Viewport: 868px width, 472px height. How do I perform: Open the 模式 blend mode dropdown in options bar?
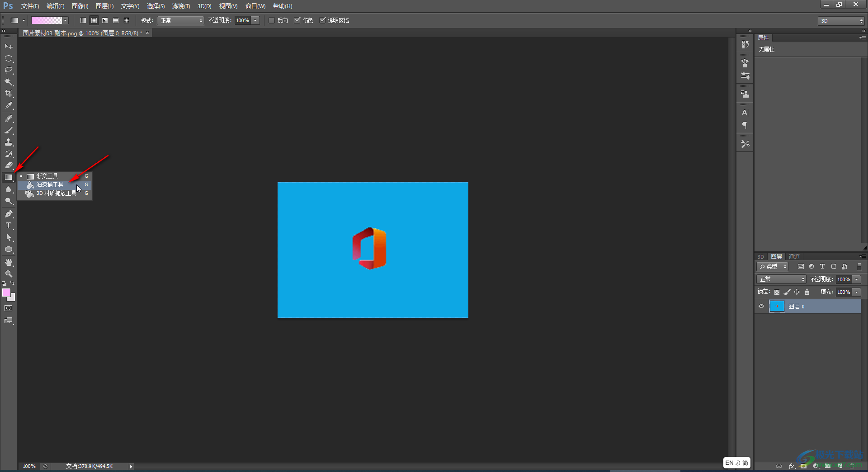coord(181,20)
